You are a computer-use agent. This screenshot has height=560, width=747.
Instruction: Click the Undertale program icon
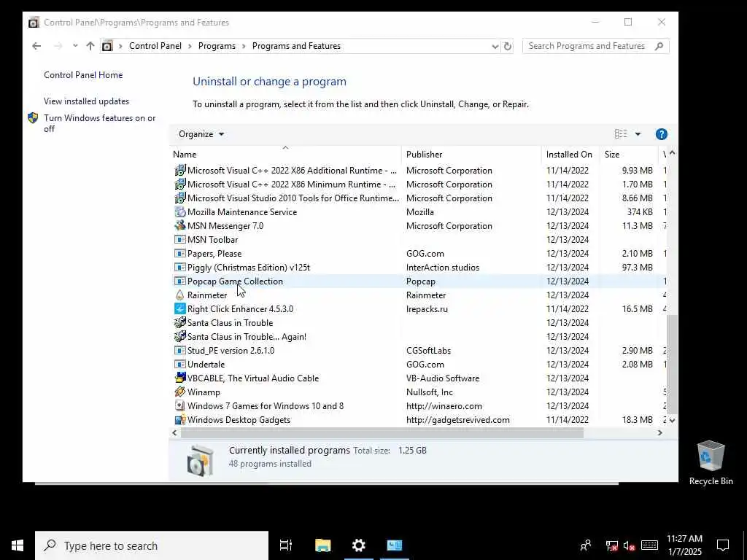[179, 365]
